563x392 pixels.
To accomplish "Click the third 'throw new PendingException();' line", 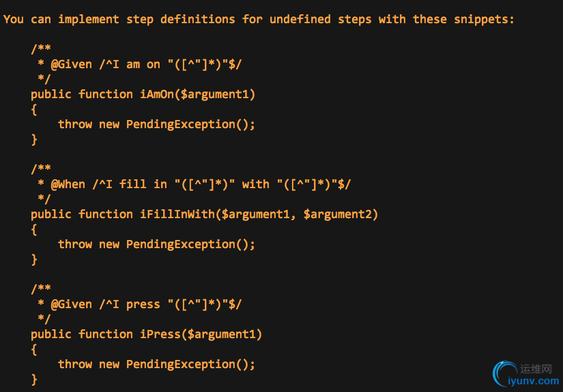I will tap(156, 364).
